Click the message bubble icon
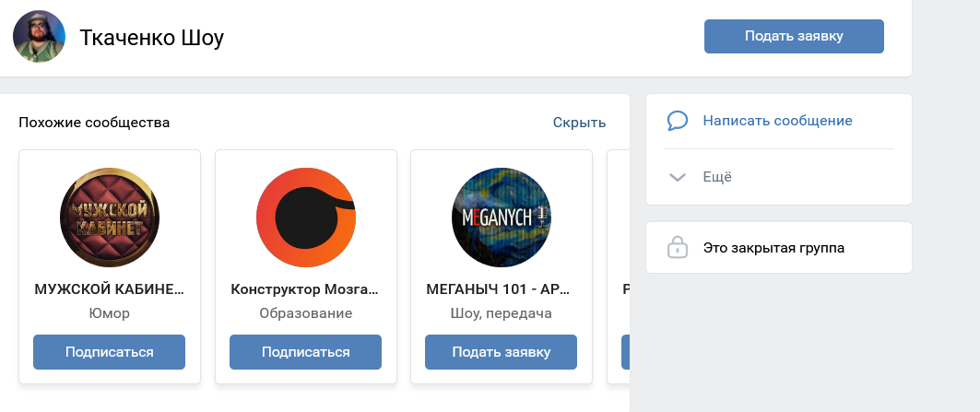 [x=678, y=121]
